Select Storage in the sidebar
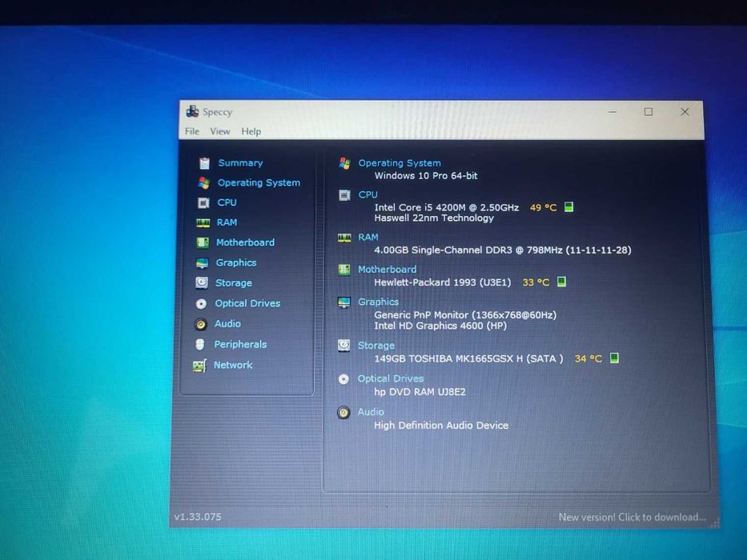 tap(234, 283)
